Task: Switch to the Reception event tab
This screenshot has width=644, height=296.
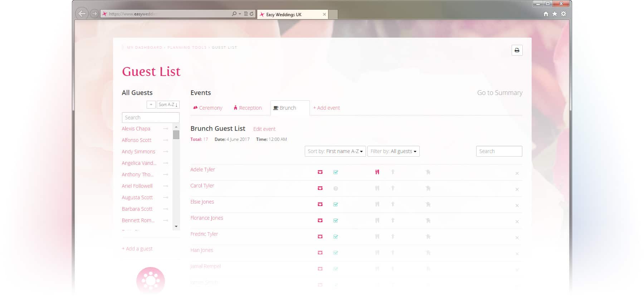Action: (248, 108)
